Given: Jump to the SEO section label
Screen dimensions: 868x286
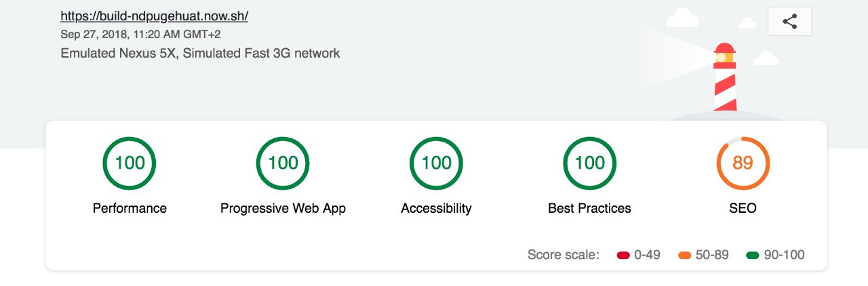Looking at the screenshot, I should pos(743,208).
